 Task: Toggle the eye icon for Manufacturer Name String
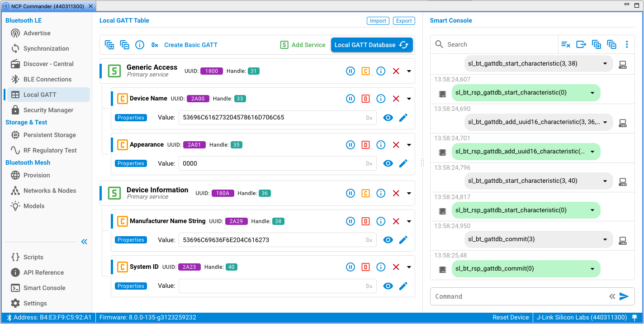coord(388,240)
